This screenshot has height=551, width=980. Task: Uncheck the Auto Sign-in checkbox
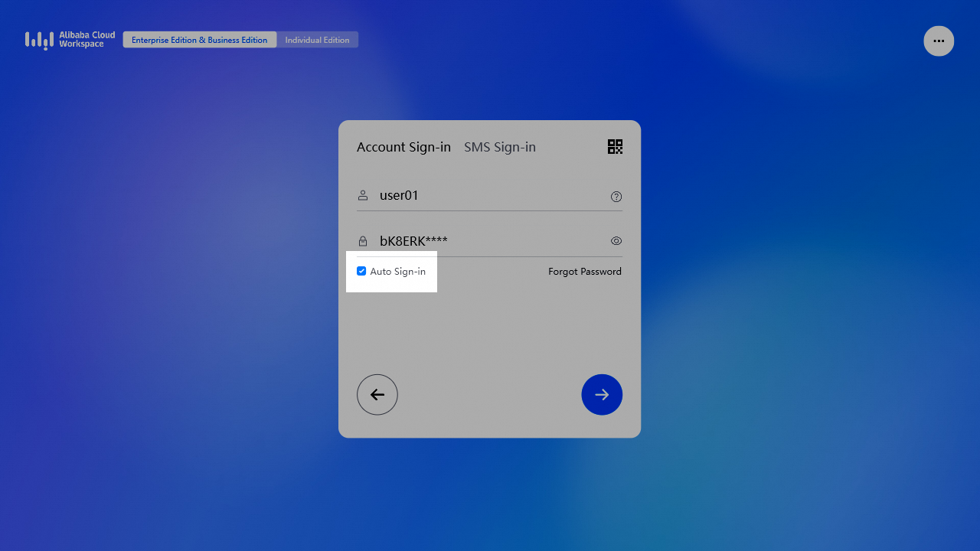(x=361, y=271)
